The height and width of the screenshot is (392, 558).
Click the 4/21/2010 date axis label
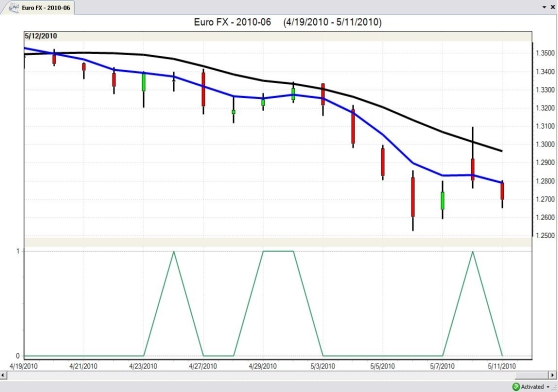(x=83, y=366)
